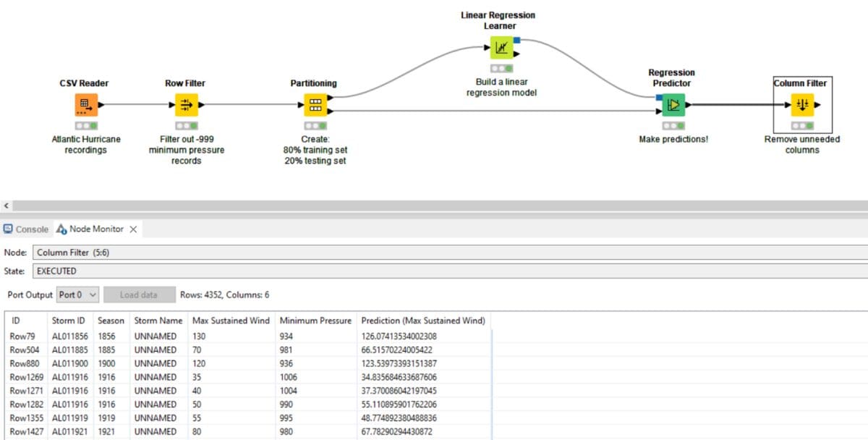Select the Column Filter node icon
Viewport: 868px width, 440px height.
point(803,106)
